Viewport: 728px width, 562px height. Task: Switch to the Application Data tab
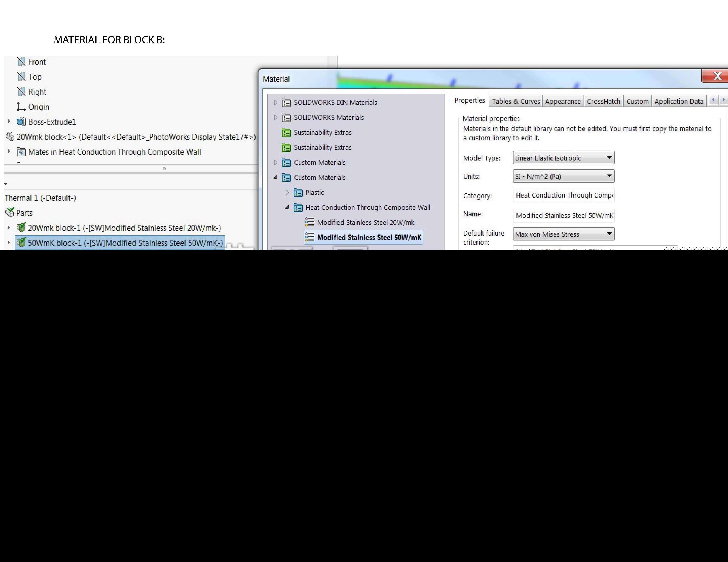tap(679, 101)
